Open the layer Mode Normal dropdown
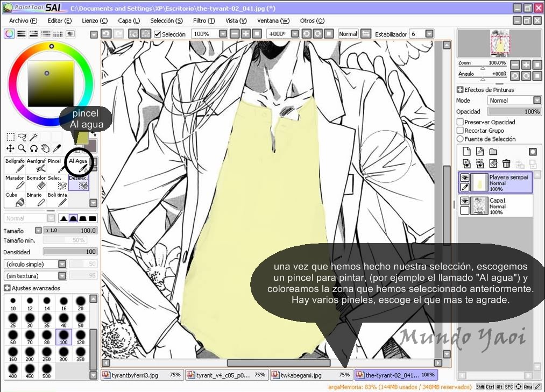Viewport: 545px width, 392px height. [514, 101]
